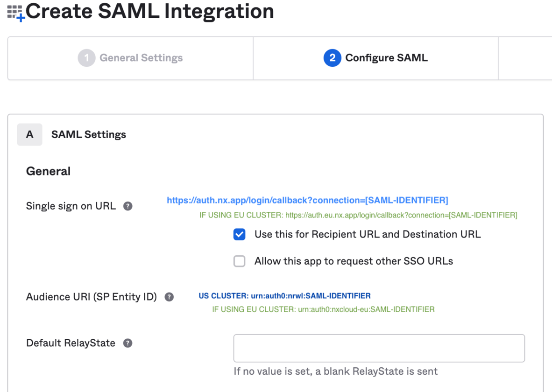This screenshot has width=552, height=392.
Task: Open help beside Single sign on URL
Action: point(127,206)
